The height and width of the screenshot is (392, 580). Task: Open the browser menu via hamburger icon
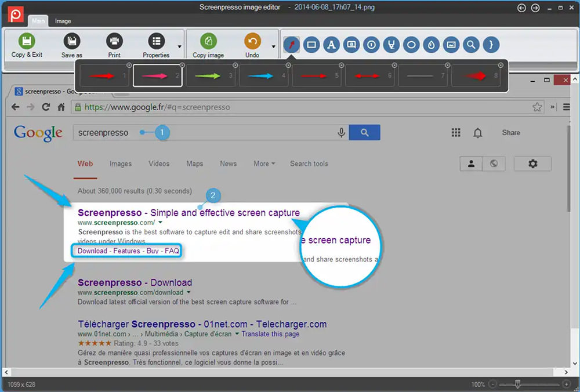coord(566,107)
